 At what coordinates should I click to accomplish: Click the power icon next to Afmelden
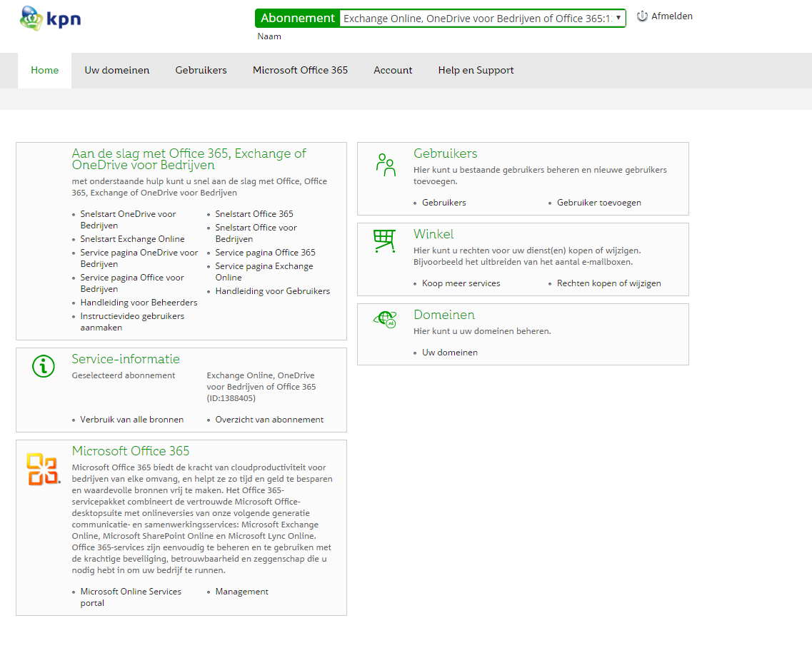pos(641,16)
